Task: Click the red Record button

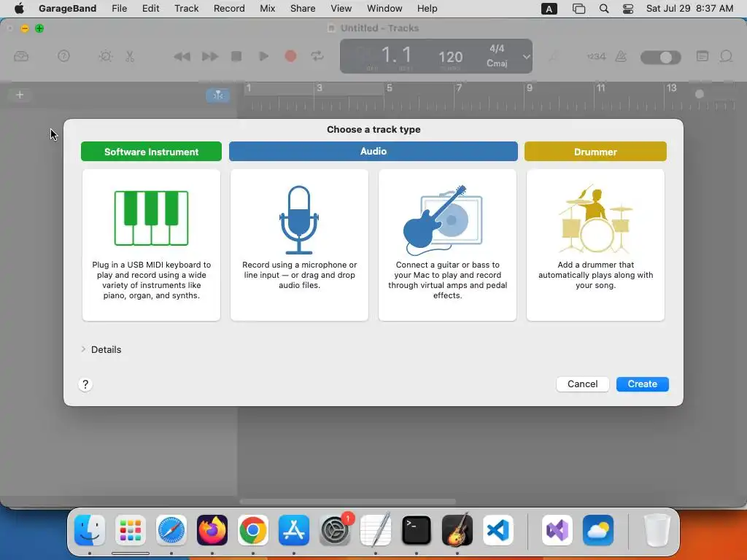Action: coord(290,56)
